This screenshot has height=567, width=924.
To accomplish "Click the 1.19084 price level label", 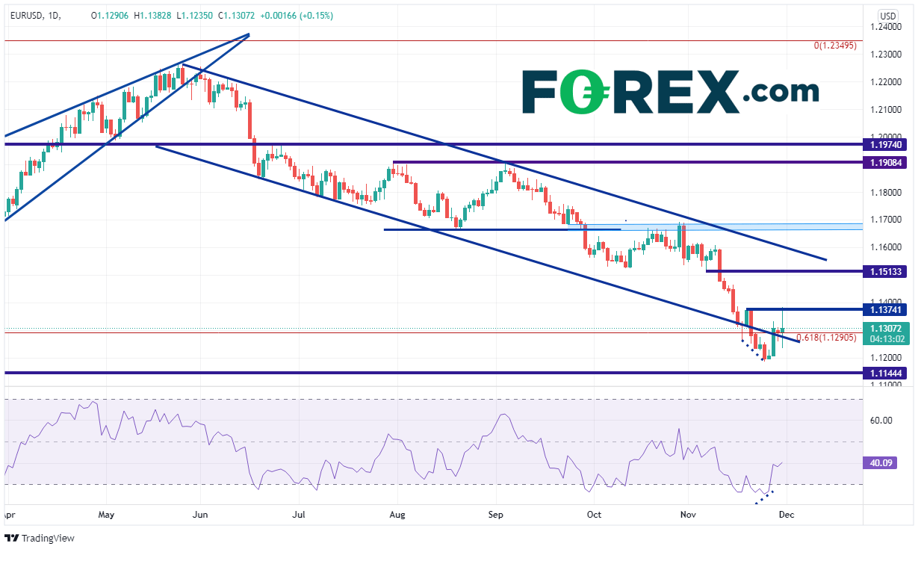I will [x=883, y=162].
